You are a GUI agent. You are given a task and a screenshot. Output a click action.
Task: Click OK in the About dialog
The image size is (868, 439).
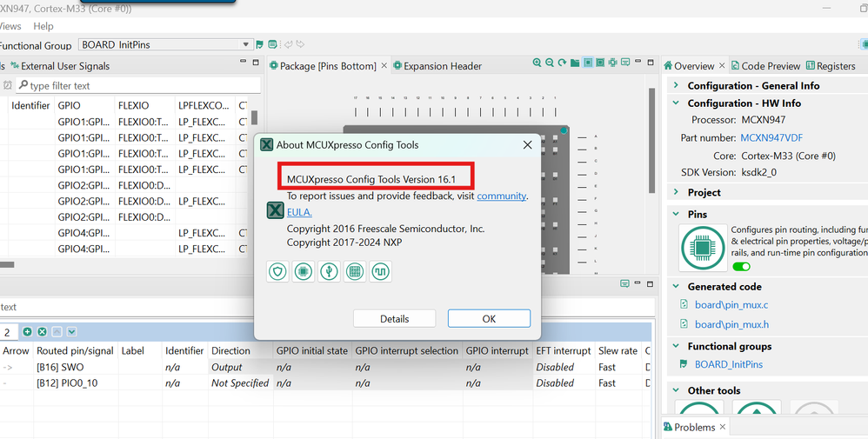pyautogui.click(x=489, y=318)
